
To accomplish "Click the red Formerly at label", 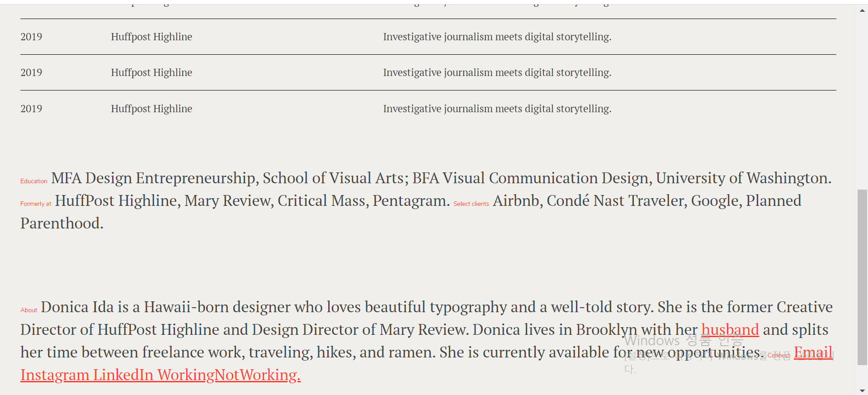I will tap(36, 204).
